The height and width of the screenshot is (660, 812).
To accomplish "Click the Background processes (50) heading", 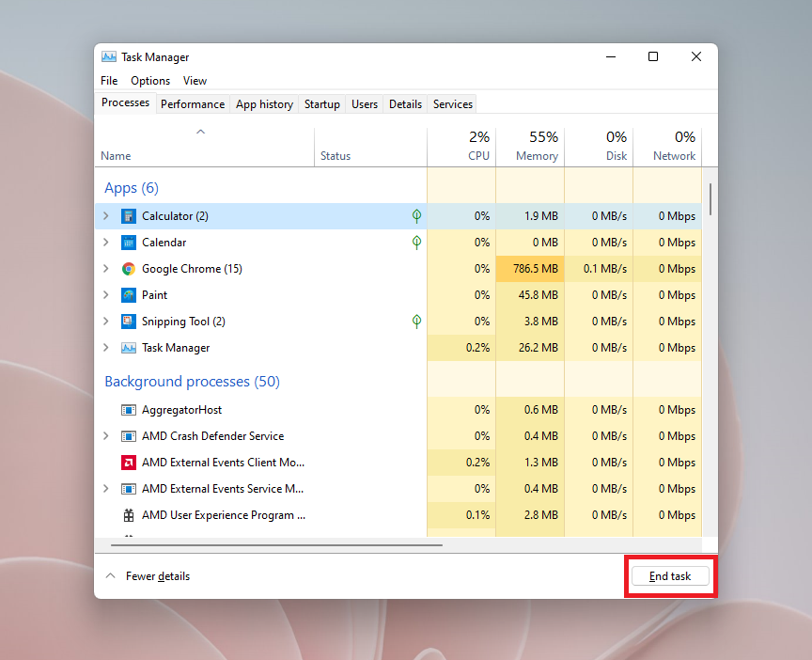I will click(192, 382).
